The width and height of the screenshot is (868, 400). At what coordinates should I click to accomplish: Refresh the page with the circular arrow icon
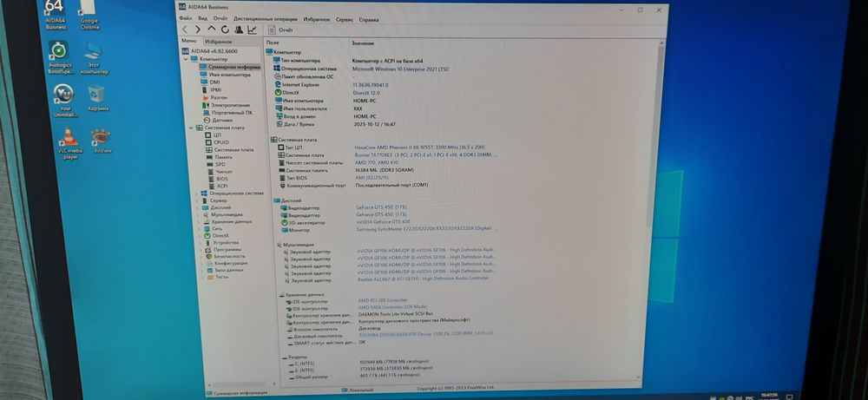click(225, 30)
